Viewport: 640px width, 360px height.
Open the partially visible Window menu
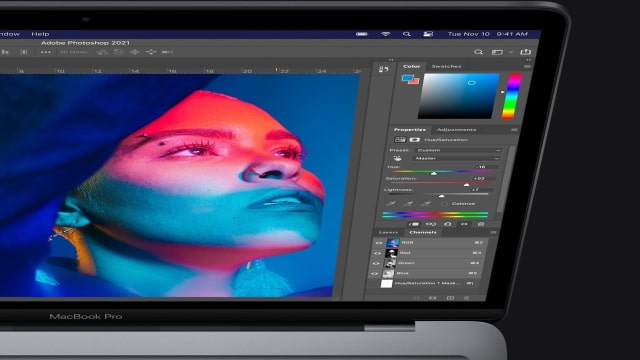pos(10,34)
